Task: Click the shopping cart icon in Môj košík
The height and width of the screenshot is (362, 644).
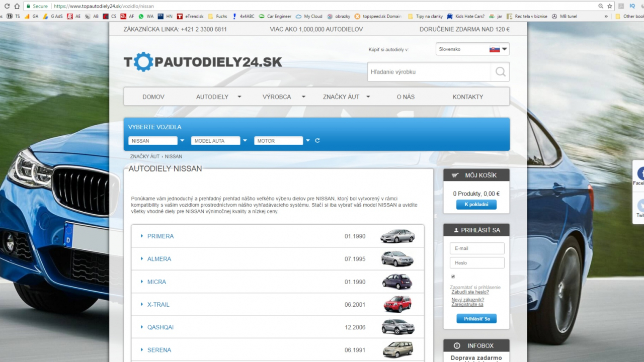Action: point(455,175)
